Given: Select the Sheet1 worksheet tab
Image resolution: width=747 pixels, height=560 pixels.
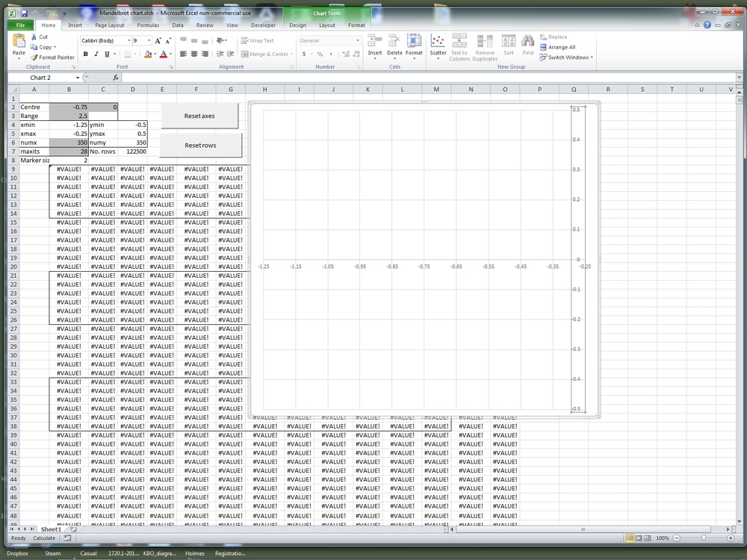Looking at the screenshot, I should click(51, 529).
